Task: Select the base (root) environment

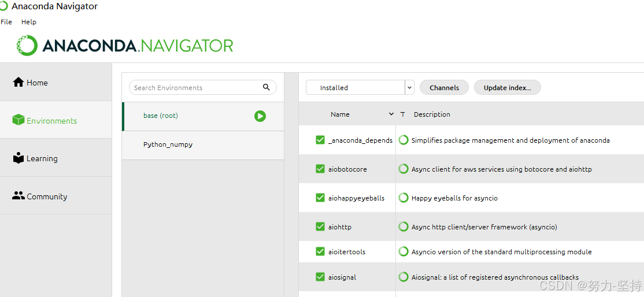Action: 203,116
